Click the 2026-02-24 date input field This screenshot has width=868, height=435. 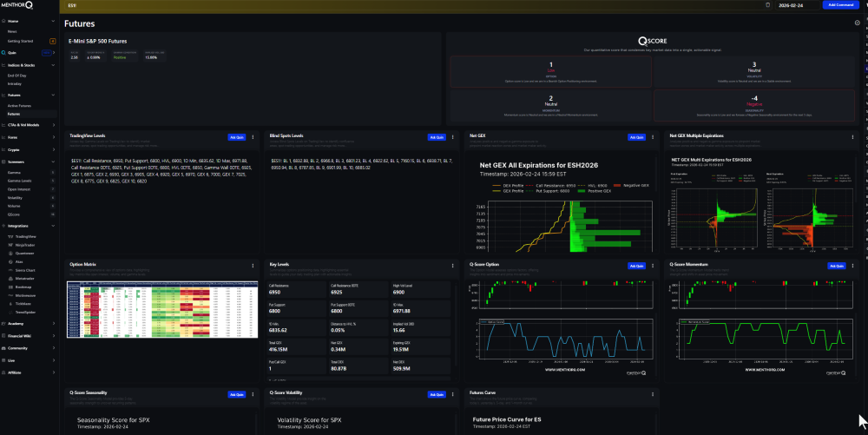click(x=793, y=5)
